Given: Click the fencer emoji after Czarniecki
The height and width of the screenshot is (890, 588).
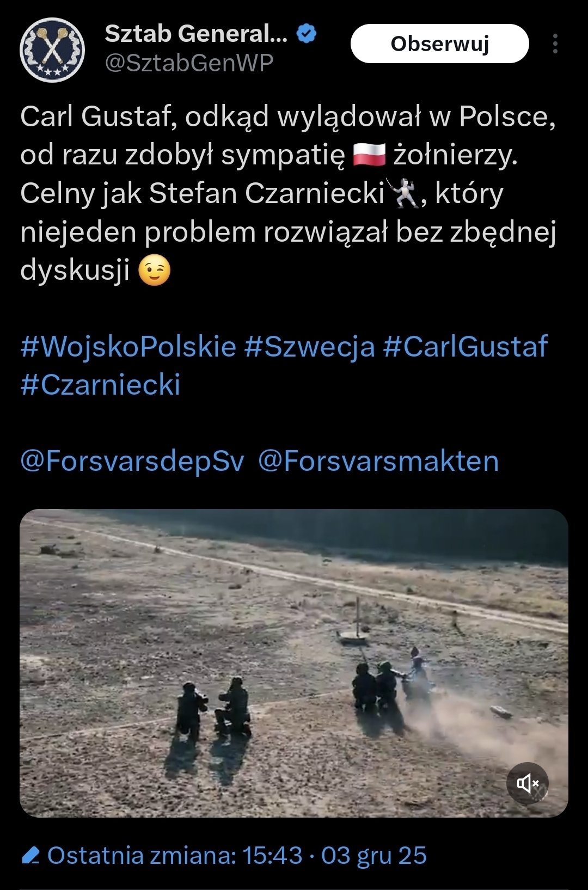Looking at the screenshot, I should pos(402,193).
